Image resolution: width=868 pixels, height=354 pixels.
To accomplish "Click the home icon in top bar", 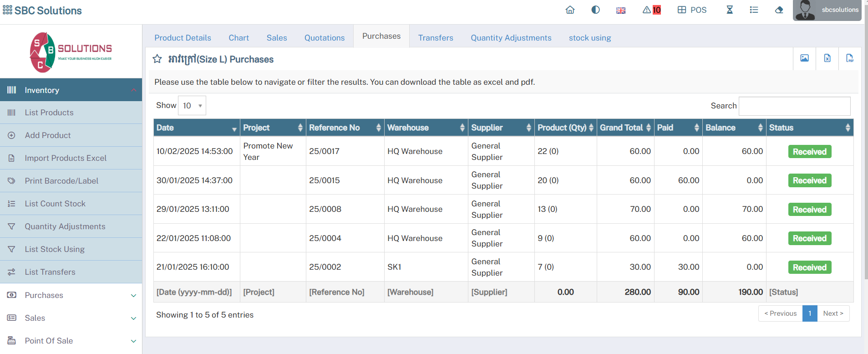I will point(570,10).
